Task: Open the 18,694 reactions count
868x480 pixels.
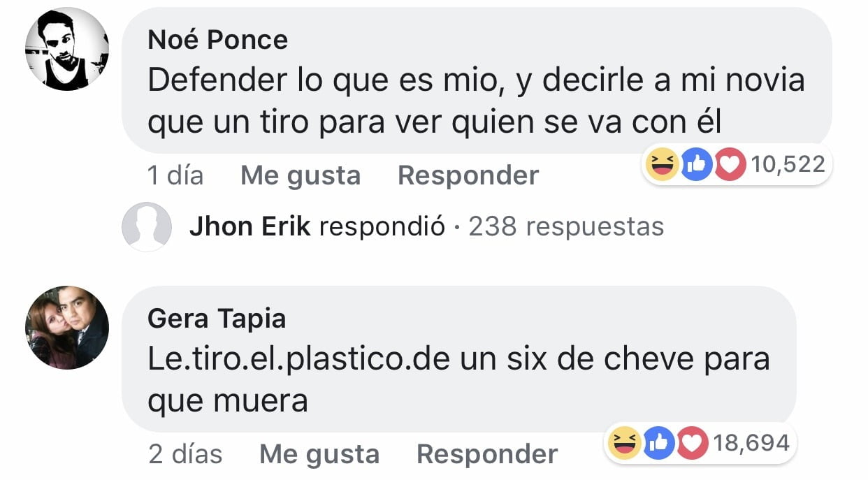Action: pos(751,443)
